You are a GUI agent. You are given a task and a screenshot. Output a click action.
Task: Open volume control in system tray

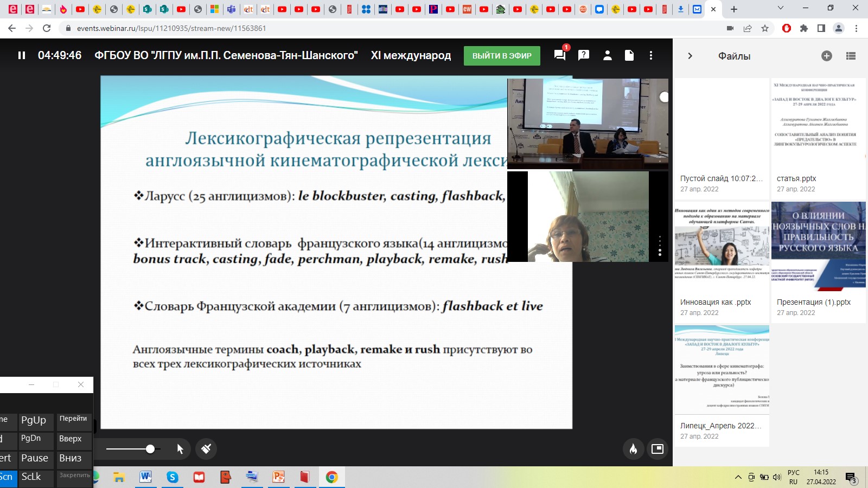(x=776, y=477)
